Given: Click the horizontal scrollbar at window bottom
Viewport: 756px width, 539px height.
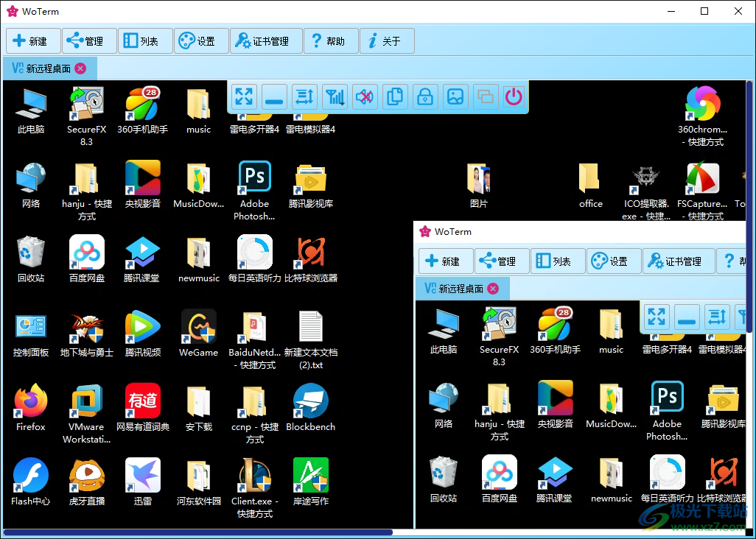Looking at the screenshot, I should click(x=197, y=532).
